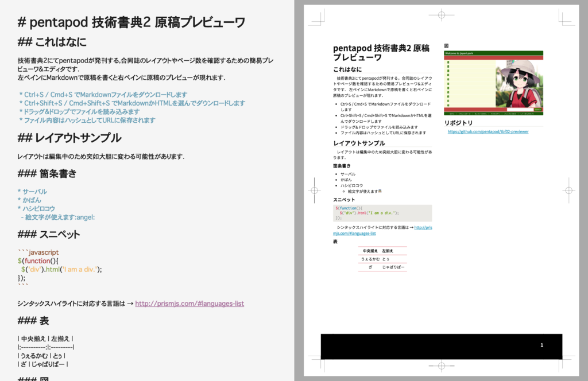Click the '### 表' heading in the editor
This screenshot has height=381, width=588.
[x=33, y=321]
